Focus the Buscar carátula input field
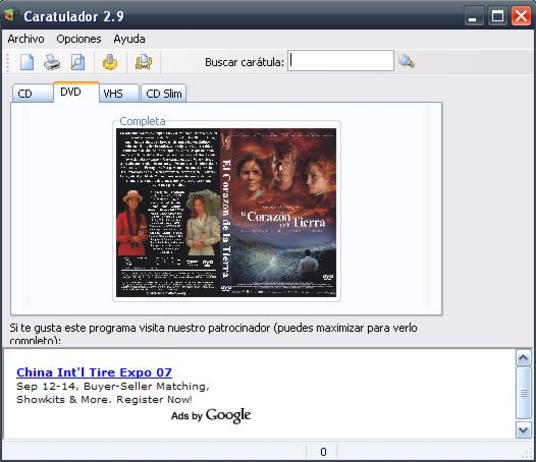536x462 pixels. (x=340, y=61)
